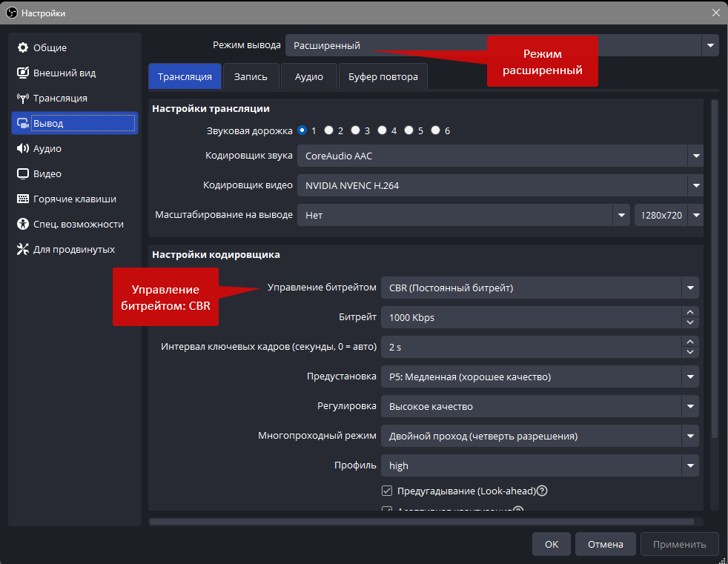
Task: Open the 1280x720 resolution dropdown
Action: [669, 215]
